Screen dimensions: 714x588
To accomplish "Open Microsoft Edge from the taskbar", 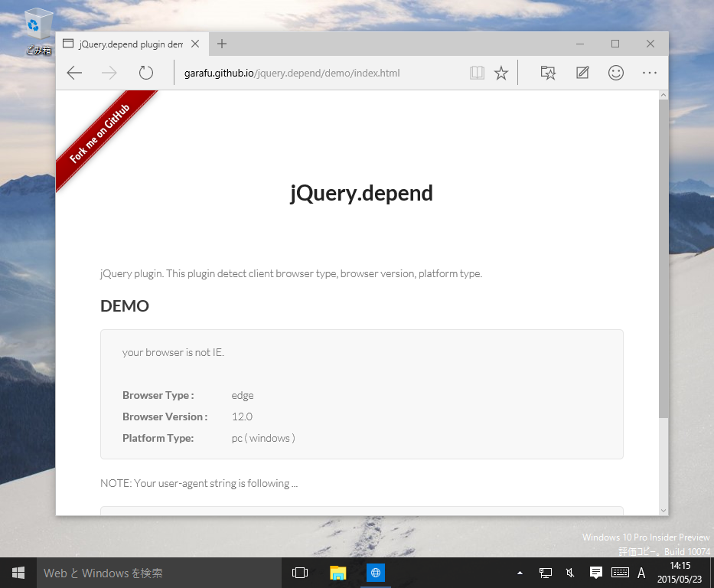I will 375,573.
